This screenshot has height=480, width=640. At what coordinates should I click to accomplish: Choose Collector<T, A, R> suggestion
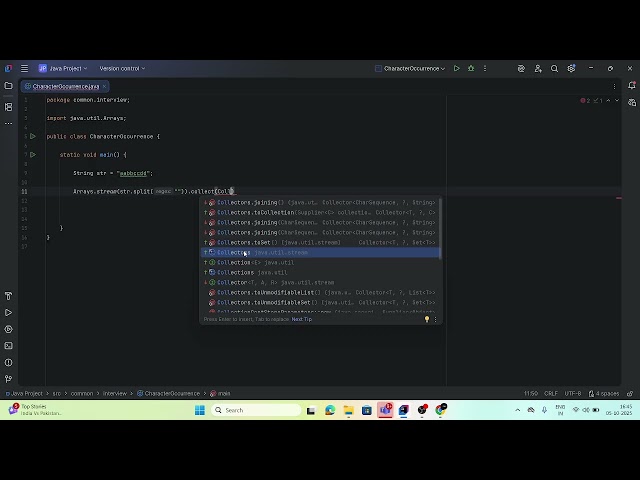tap(320, 282)
